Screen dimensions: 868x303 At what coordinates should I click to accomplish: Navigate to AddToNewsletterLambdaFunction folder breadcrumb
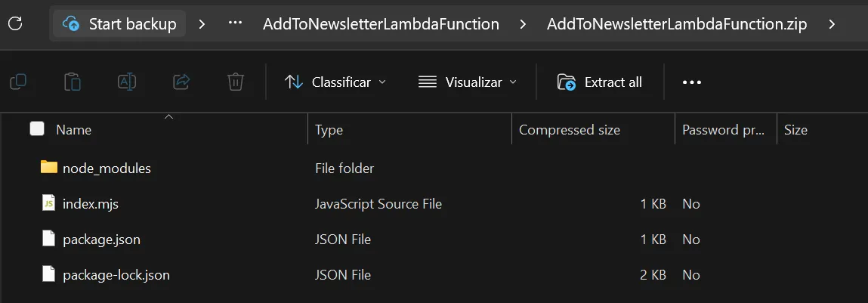381,24
